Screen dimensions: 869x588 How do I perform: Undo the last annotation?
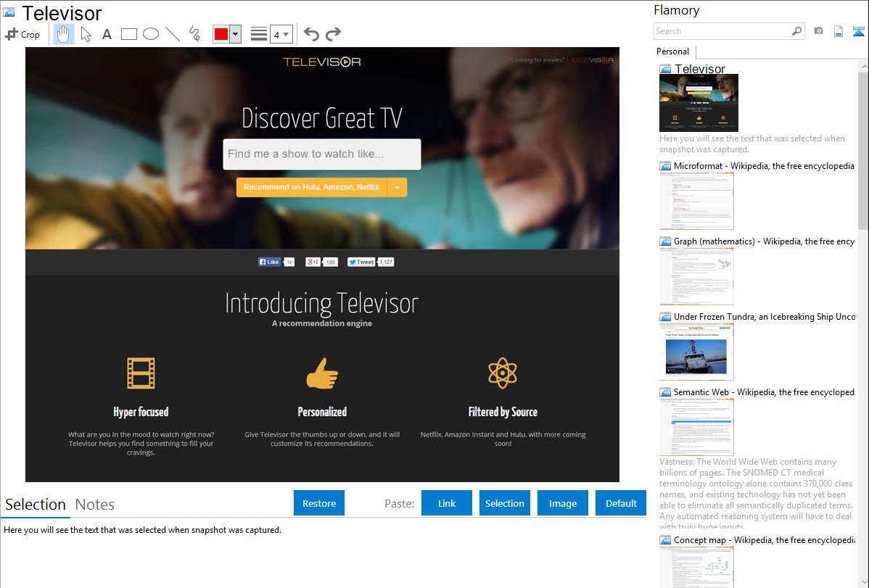pyautogui.click(x=311, y=34)
